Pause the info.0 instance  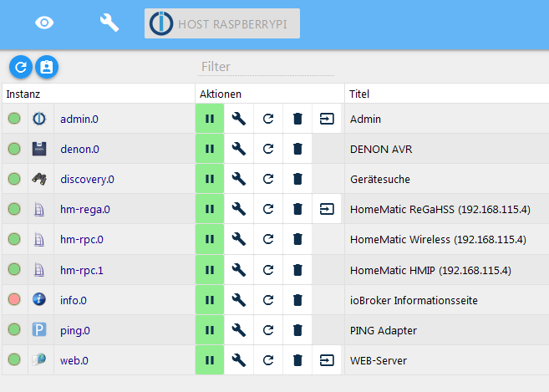210,300
